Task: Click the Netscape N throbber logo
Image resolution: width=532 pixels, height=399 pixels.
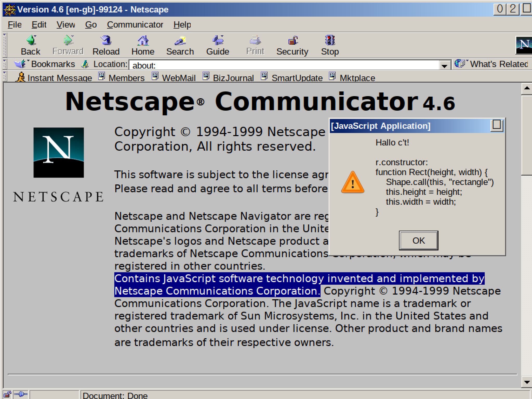Action: [524, 45]
